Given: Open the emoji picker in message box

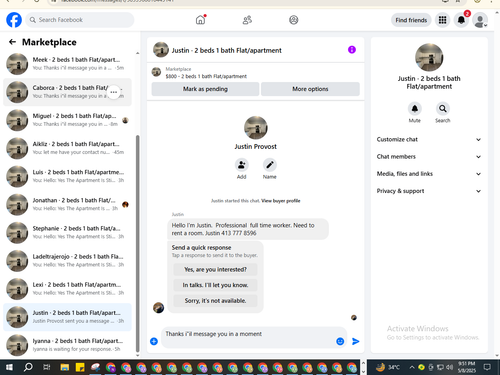Looking at the screenshot, I should click(340, 341).
